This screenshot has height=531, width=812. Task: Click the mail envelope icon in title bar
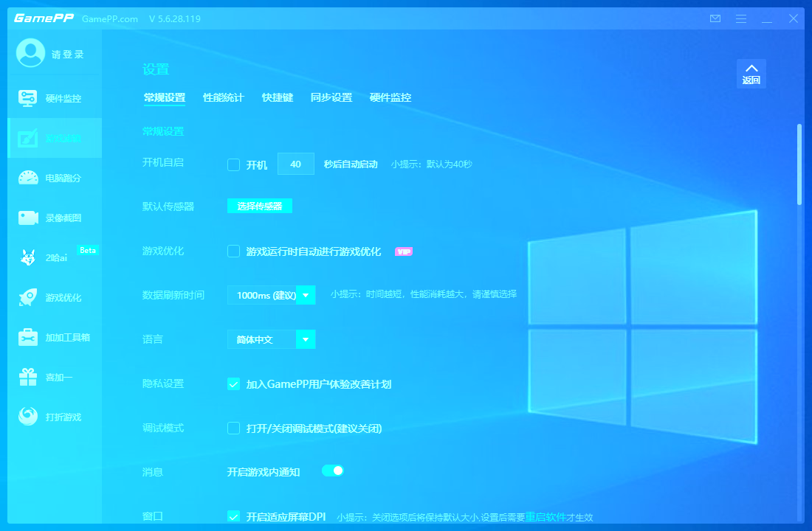click(x=715, y=18)
